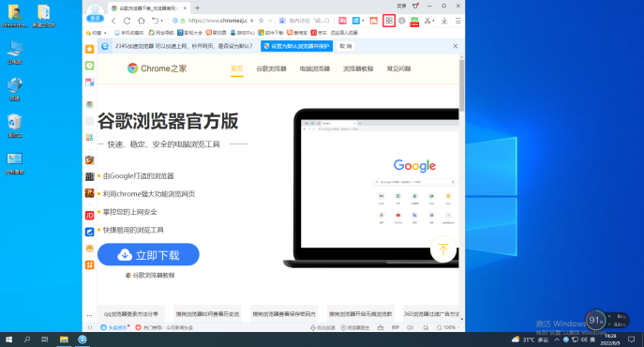Image resolution: width=644 pixels, height=347 pixels.
Task: Click the round back-to-top arrow button
Action: point(443,249)
